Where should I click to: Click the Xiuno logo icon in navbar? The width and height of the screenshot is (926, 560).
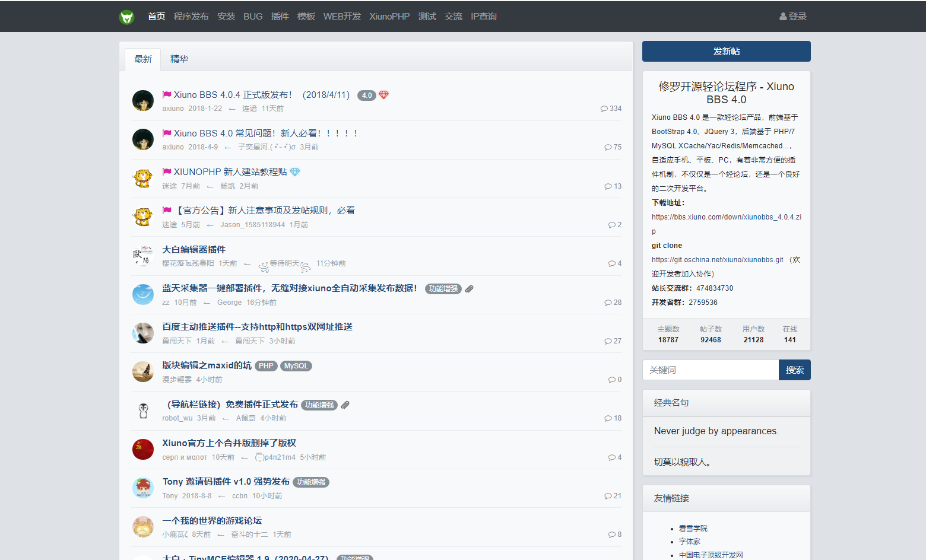126,17
